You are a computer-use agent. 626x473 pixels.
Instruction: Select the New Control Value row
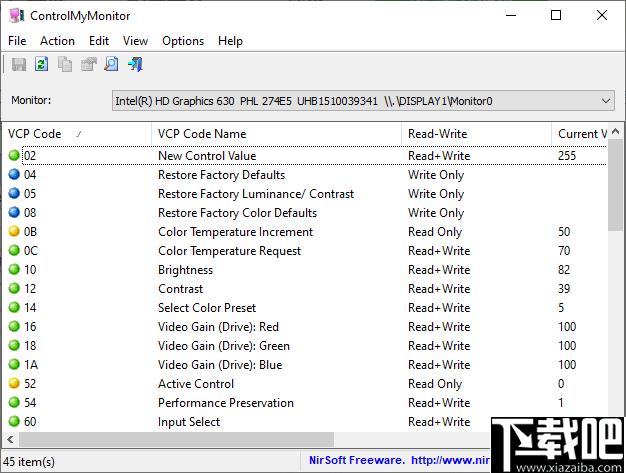305,155
